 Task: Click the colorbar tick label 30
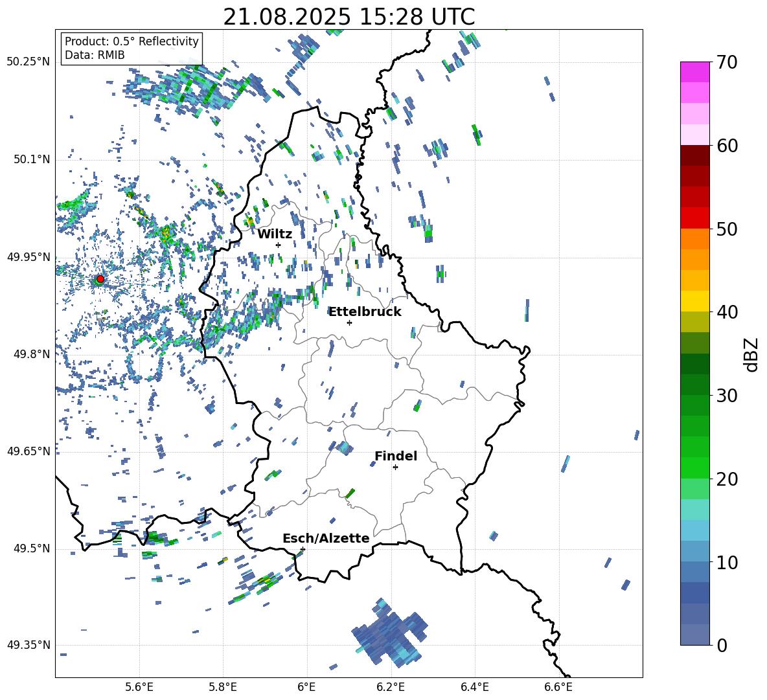pos(726,396)
